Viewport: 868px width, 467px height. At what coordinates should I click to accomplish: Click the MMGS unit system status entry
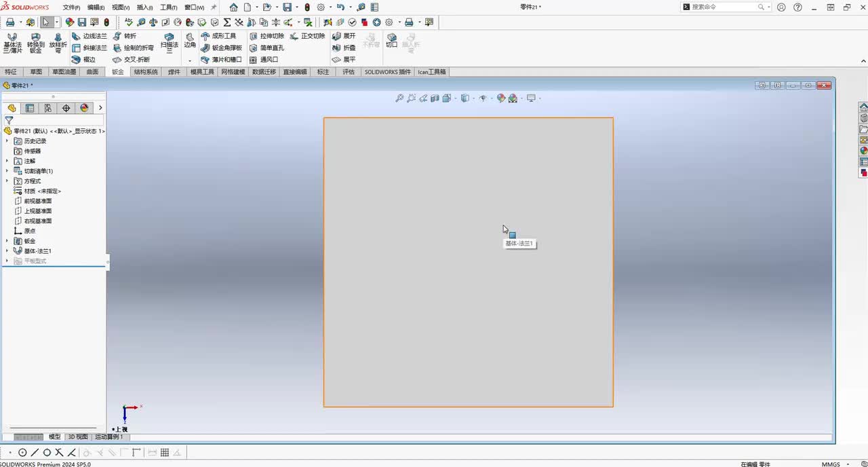pos(831,464)
